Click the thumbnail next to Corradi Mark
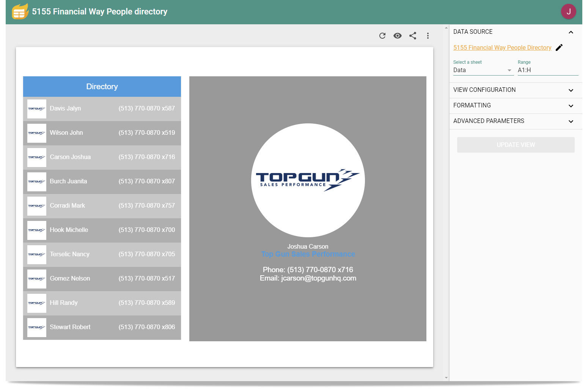 tap(37, 206)
